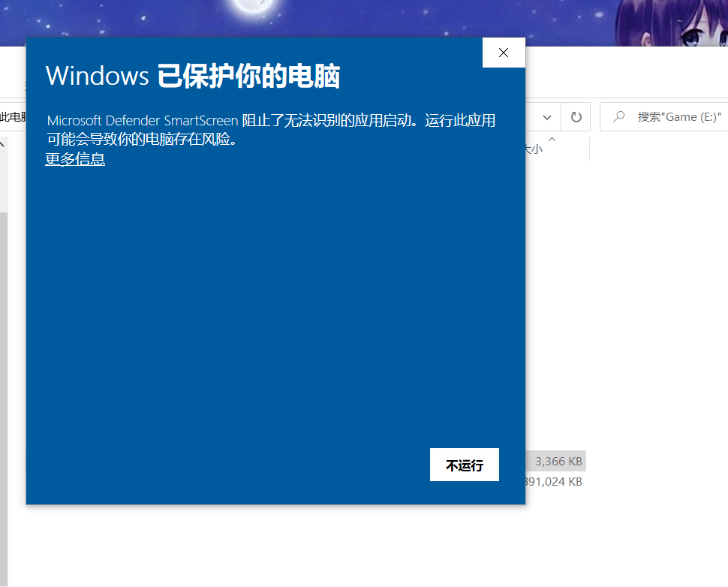728x587 pixels.
Task: Select the file row showing 91,024 KB
Action: (553, 482)
